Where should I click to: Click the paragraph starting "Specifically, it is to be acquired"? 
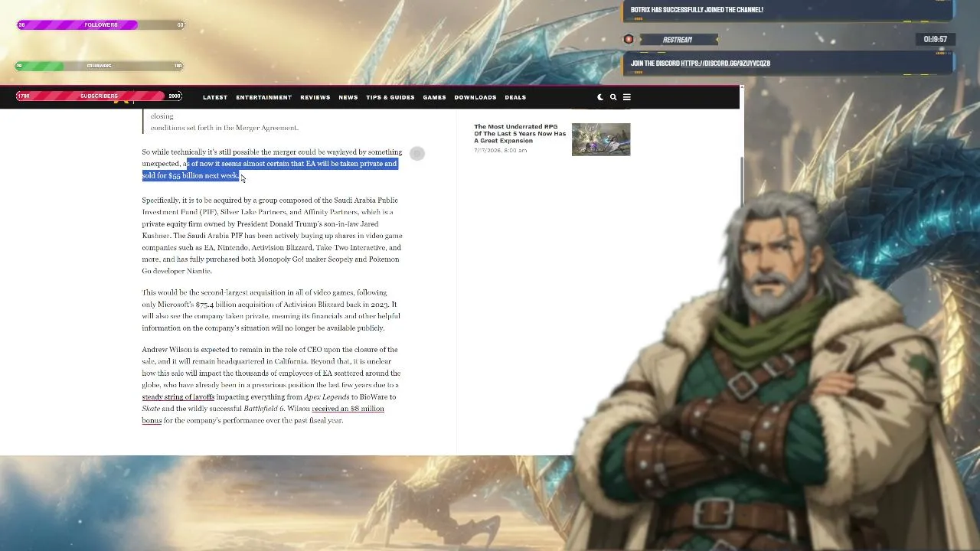272,236
